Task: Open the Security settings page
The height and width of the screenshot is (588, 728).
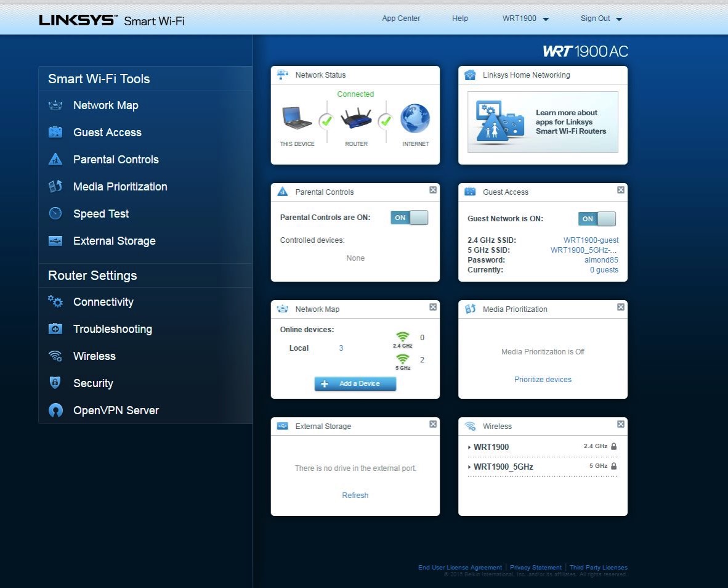Action: click(x=93, y=383)
